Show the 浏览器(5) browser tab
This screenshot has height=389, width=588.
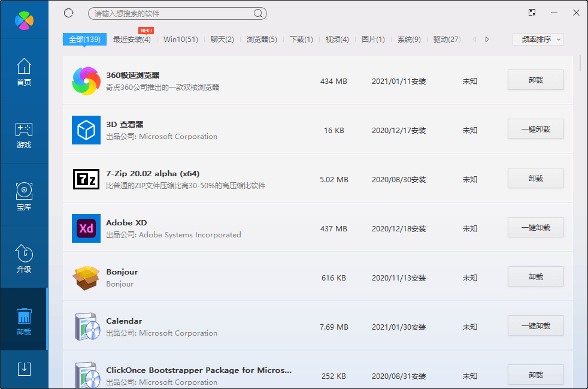coord(262,40)
